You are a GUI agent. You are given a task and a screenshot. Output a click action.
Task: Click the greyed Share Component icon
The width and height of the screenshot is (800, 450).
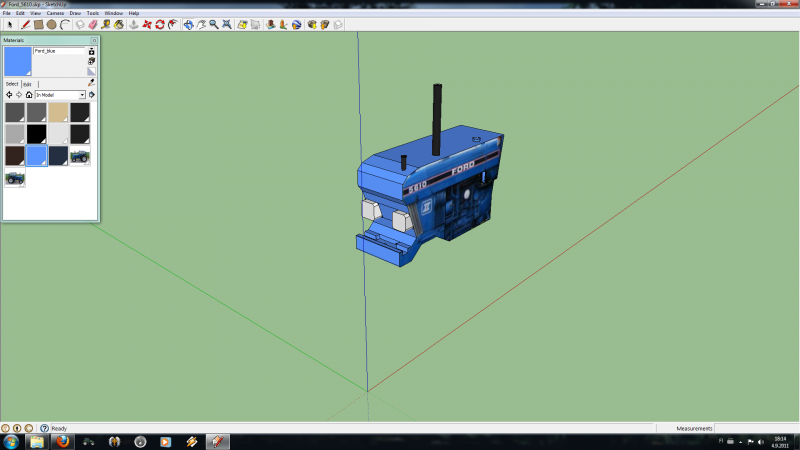click(x=338, y=24)
